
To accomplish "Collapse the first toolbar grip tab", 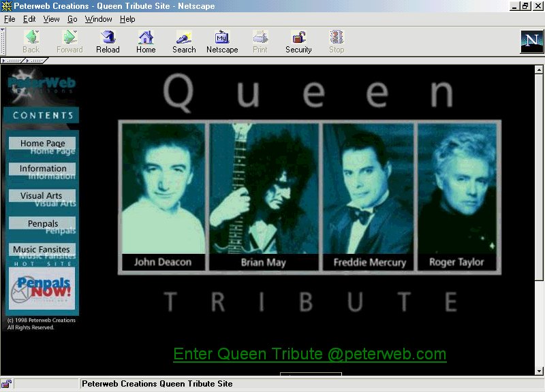I will tap(12, 61).
